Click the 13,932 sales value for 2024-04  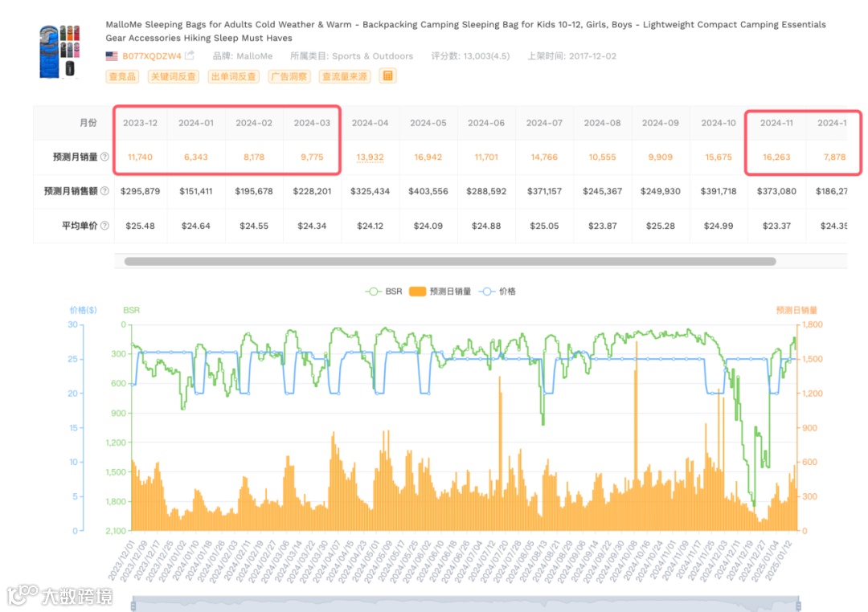(370, 157)
